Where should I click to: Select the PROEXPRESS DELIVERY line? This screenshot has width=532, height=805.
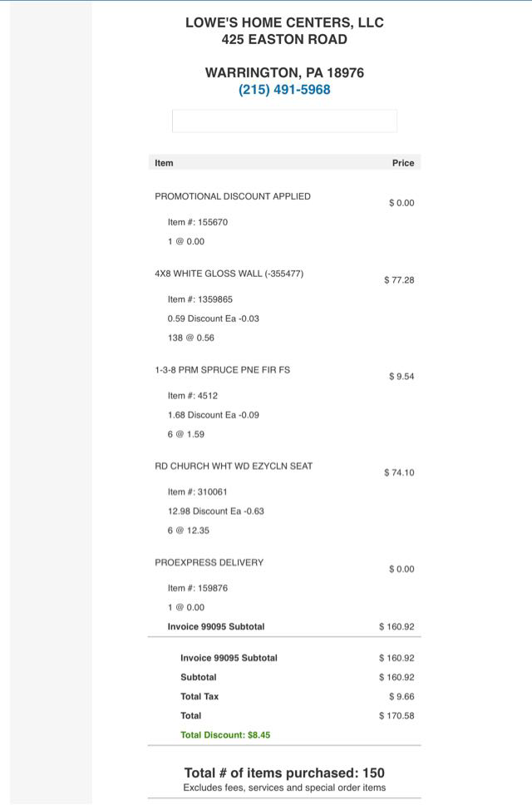209,563
